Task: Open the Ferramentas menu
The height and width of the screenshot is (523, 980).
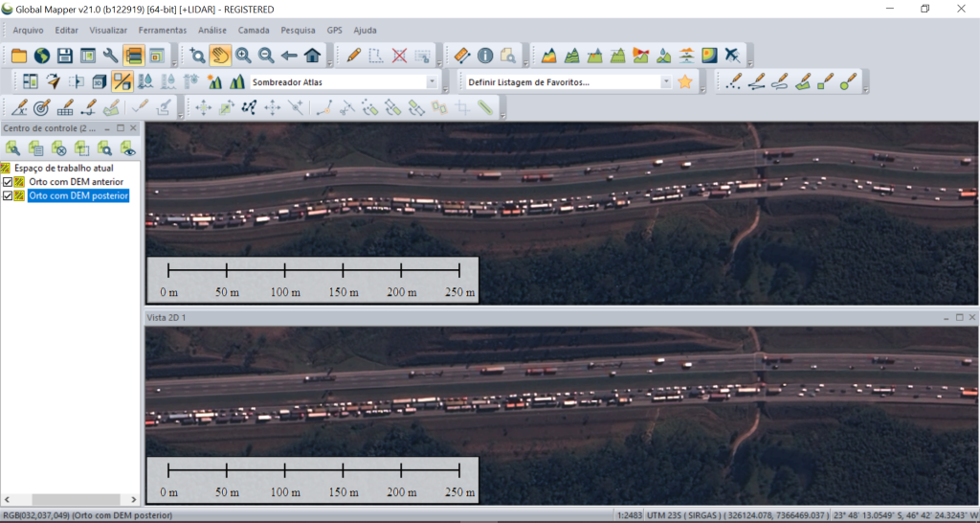Action: [x=163, y=31]
